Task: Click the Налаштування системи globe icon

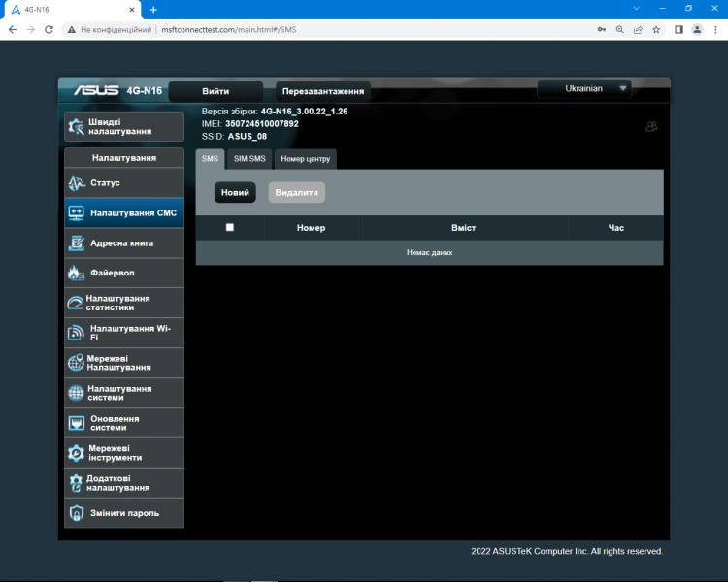Action: click(x=76, y=393)
